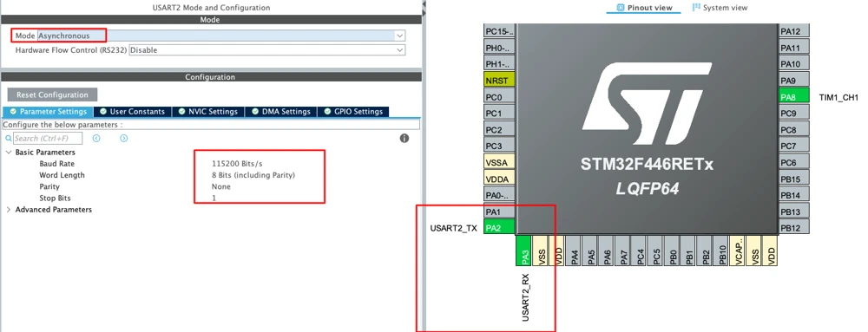Click the PB12 pin

tap(794, 228)
